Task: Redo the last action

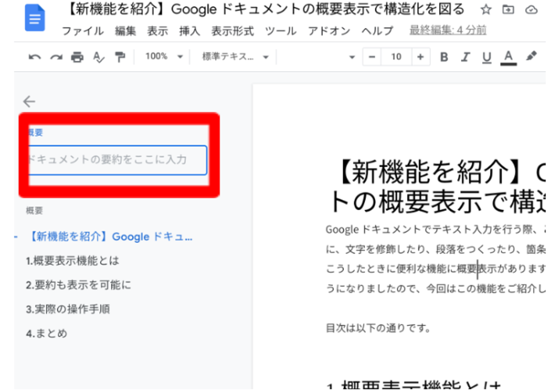Action: 56,57
